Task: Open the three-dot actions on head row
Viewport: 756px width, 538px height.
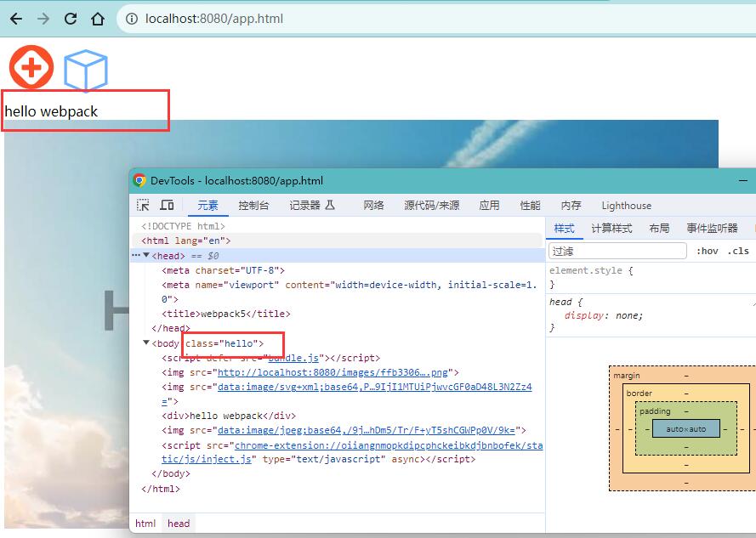Action: 136,255
